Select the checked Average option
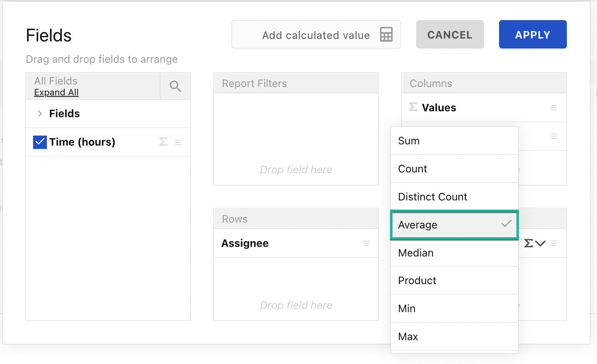The height and width of the screenshot is (364, 597). [x=454, y=225]
